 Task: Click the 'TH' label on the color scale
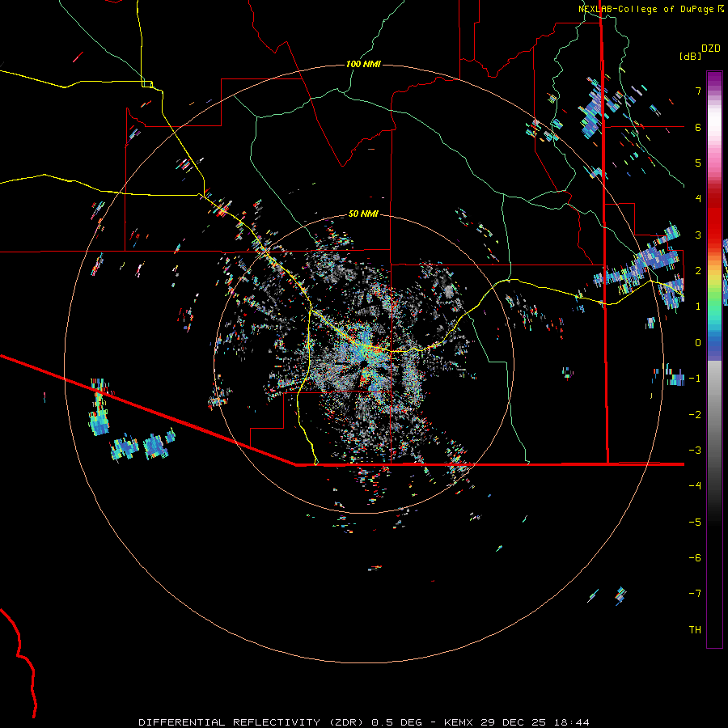click(695, 629)
